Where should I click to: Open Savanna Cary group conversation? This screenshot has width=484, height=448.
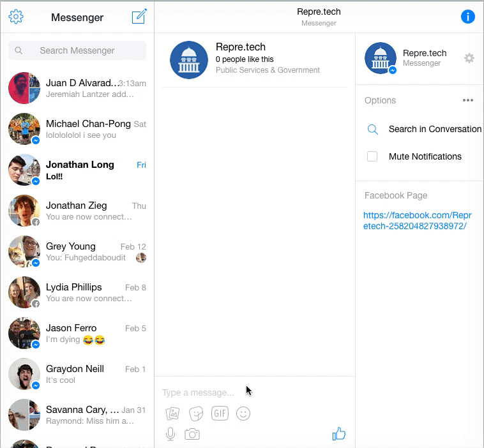pos(77,415)
